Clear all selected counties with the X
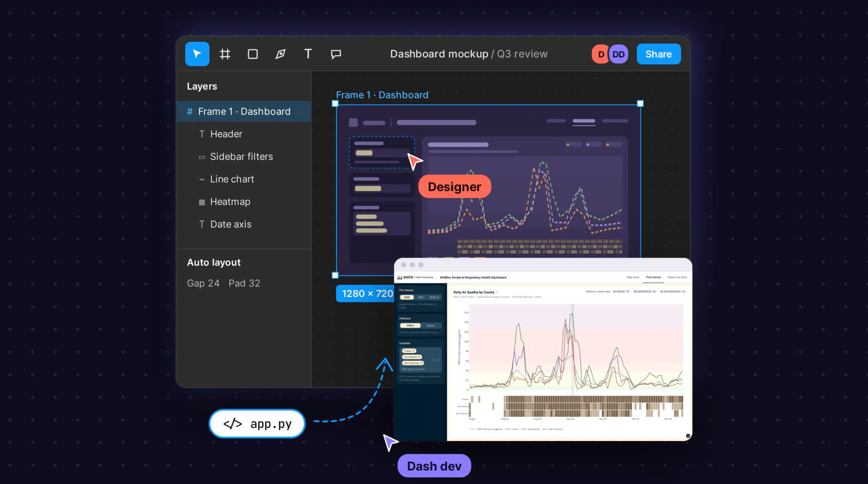The width and height of the screenshot is (868, 484). click(434, 360)
